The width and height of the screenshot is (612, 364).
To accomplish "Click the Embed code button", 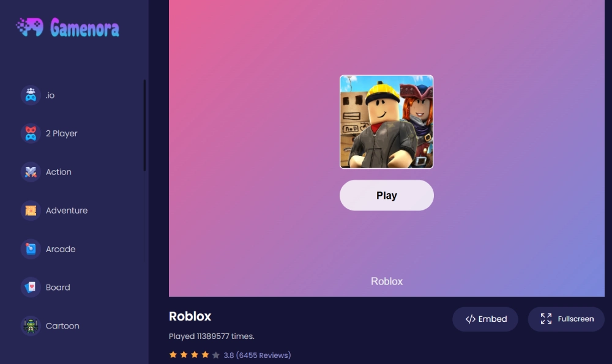I will click(x=485, y=319).
